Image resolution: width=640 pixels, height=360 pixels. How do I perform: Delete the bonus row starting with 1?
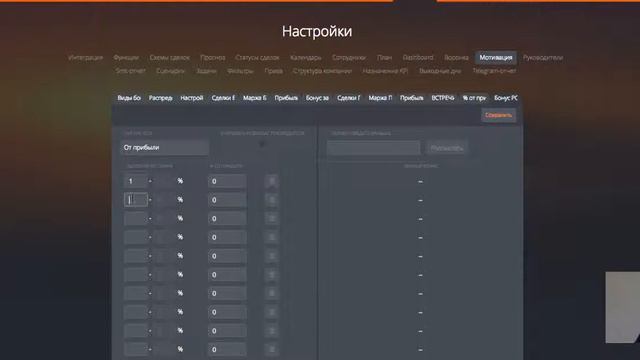click(x=272, y=181)
